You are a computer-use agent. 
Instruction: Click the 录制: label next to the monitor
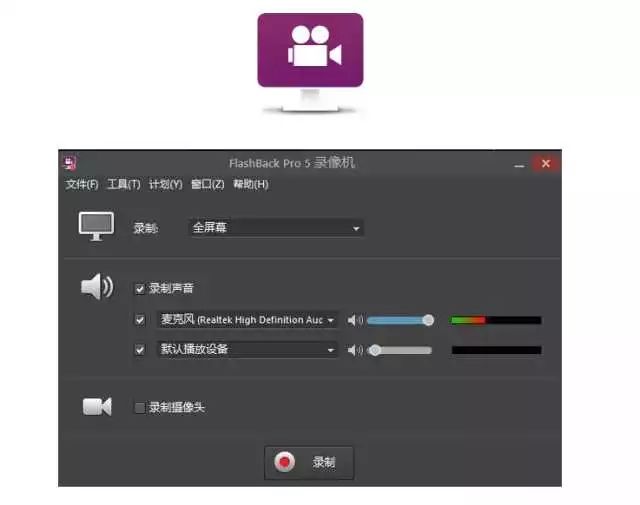tap(146, 228)
